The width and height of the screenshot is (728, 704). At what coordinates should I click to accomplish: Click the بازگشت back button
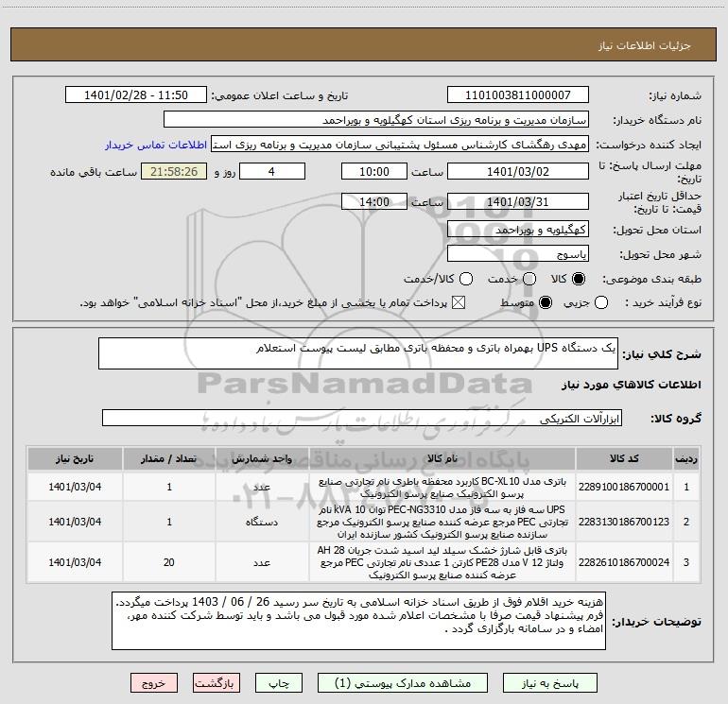tap(216, 683)
